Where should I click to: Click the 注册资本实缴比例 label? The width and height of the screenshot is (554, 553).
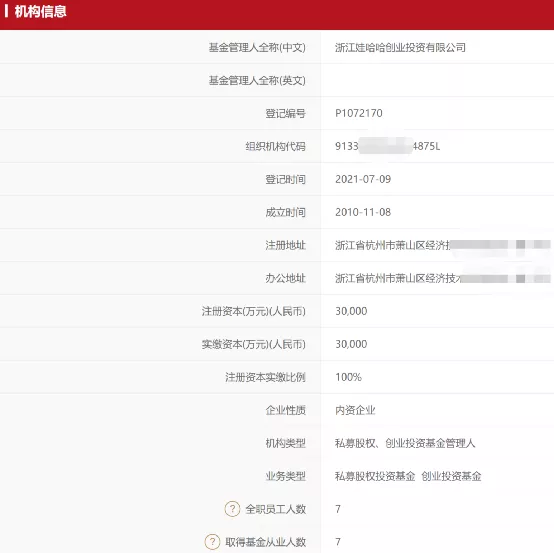[x=265, y=377]
